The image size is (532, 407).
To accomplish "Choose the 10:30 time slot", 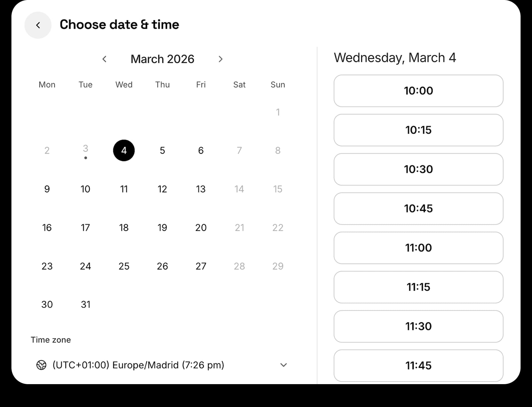I will click(418, 169).
